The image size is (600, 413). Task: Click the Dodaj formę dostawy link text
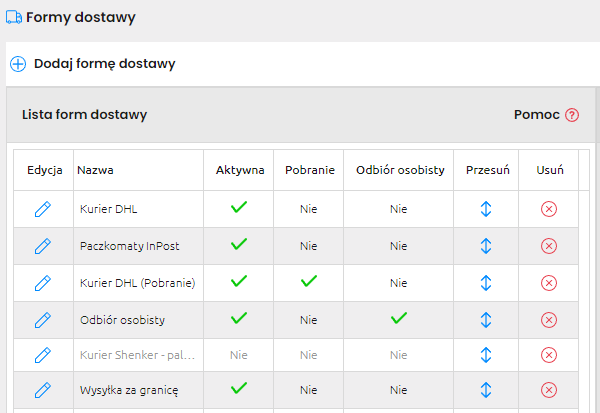(x=104, y=64)
